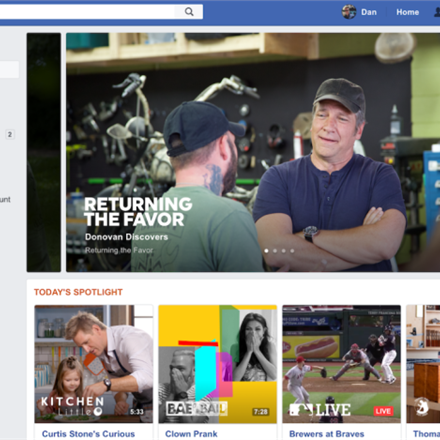Viewport: 440px width, 440px height.
Task: Click the red LIVE badge
Action: 383,411
